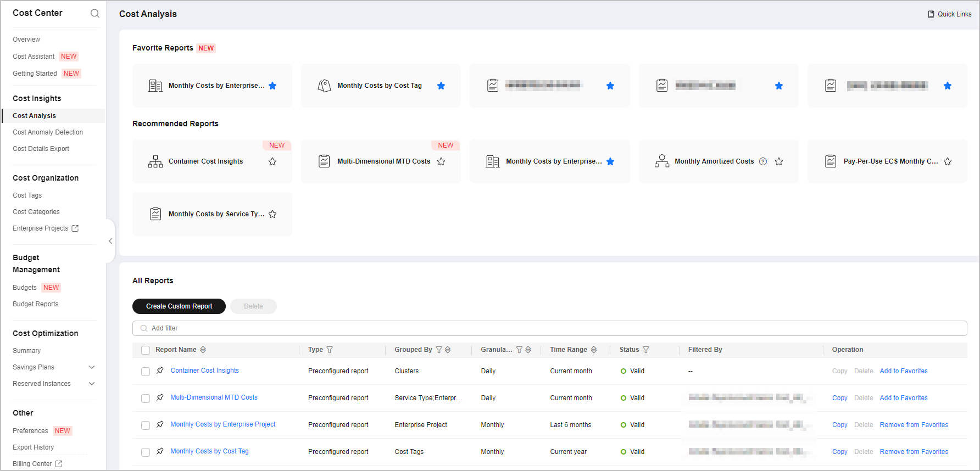Star the Container Cost Insights recommended report
This screenshot has width=980, height=471.
pyautogui.click(x=272, y=161)
